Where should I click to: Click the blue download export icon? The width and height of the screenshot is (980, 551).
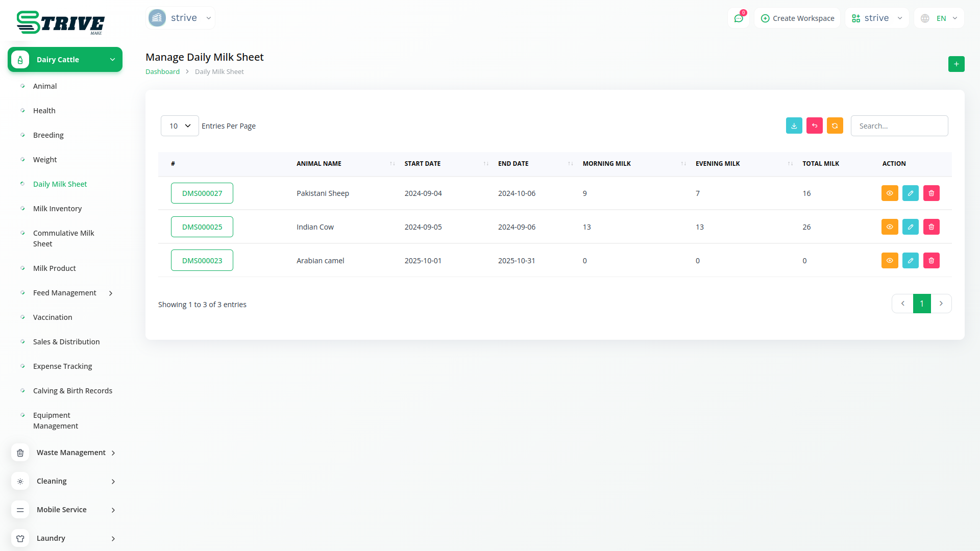coord(794,126)
